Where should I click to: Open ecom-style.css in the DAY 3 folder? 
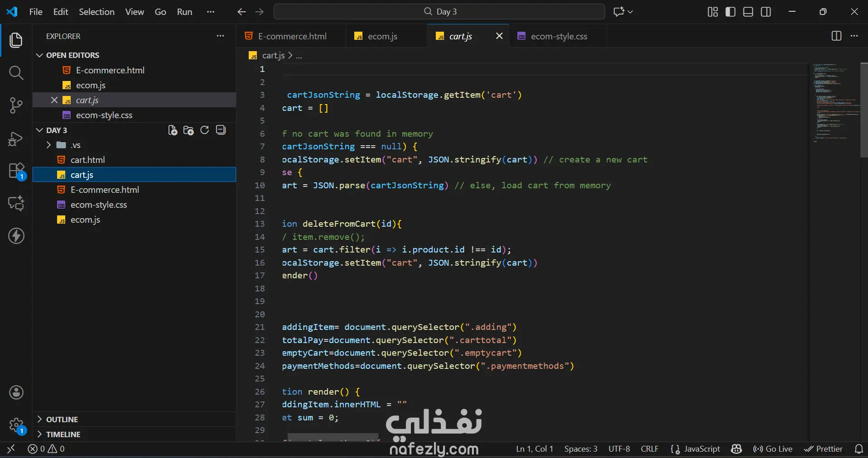tap(134, 205)
